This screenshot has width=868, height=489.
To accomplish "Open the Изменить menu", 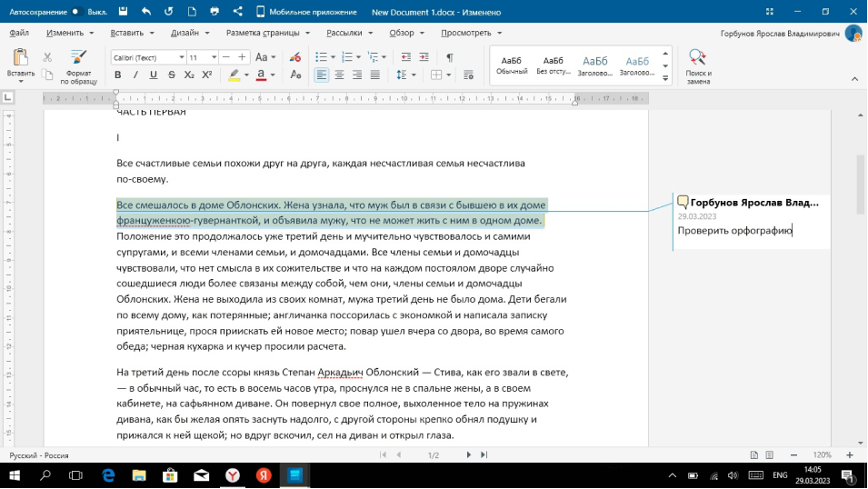I will click(x=70, y=33).
